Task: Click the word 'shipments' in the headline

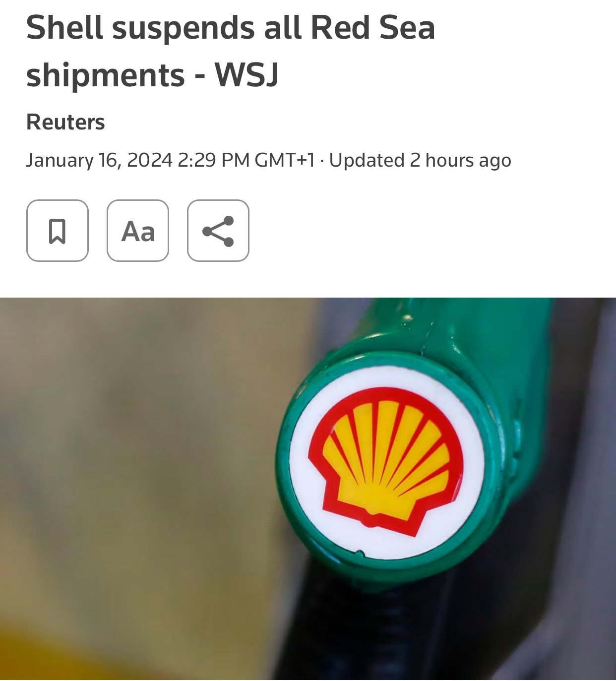Action: [106, 75]
